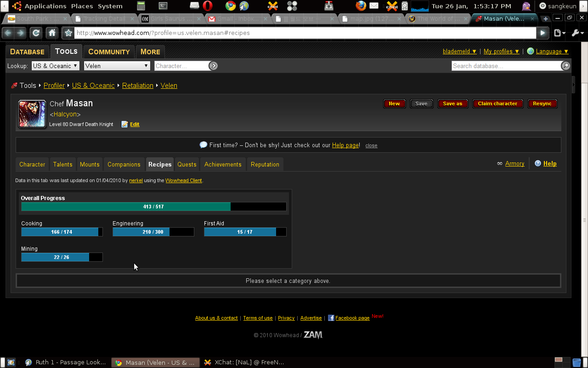Open the US & Oceanic region dropdown

(x=55, y=66)
